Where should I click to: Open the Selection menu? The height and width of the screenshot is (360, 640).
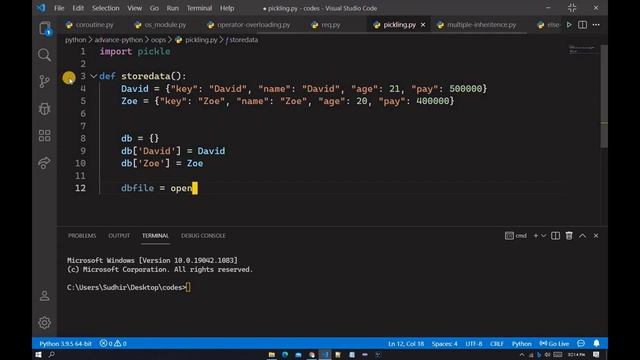pyautogui.click(x=106, y=8)
